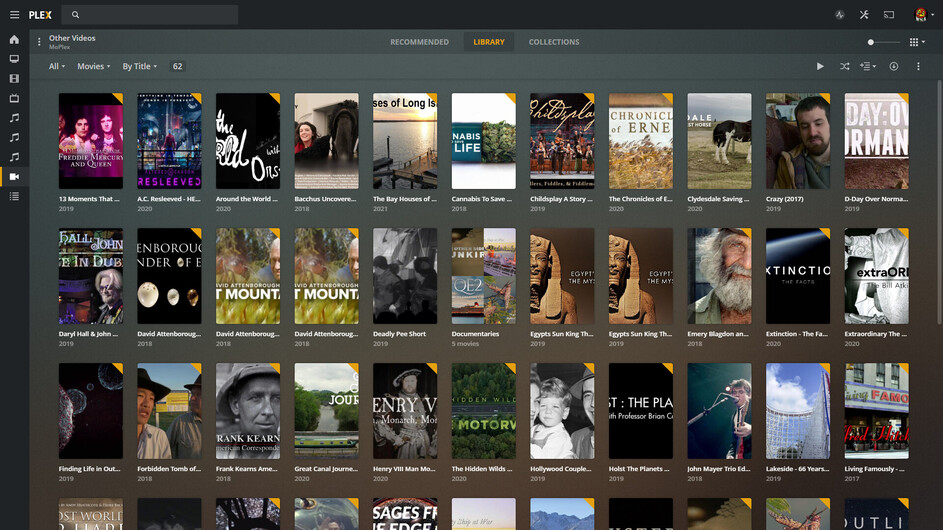Shuffle the library playback
The width and height of the screenshot is (943, 530).
[844, 66]
